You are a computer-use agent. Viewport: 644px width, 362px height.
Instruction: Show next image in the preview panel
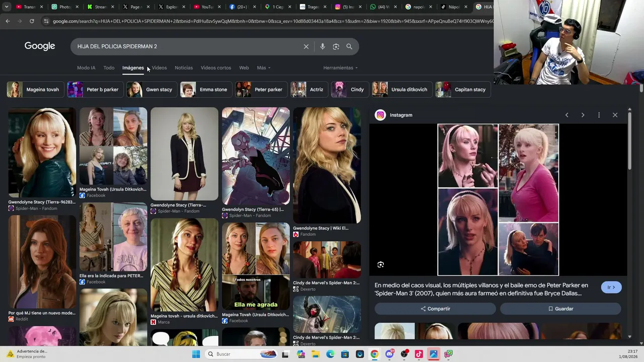click(x=583, y=115)
